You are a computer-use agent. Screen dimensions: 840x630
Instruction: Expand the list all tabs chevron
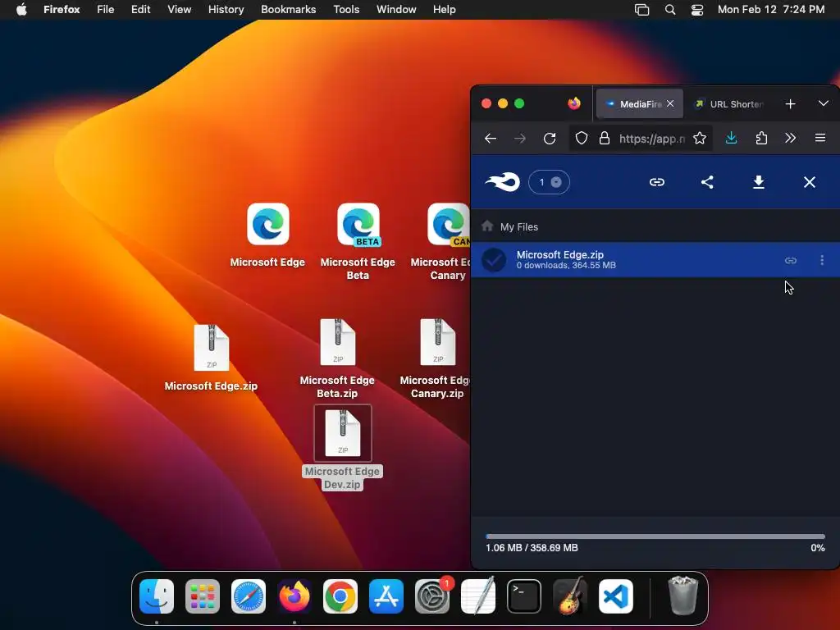[824, 103]
